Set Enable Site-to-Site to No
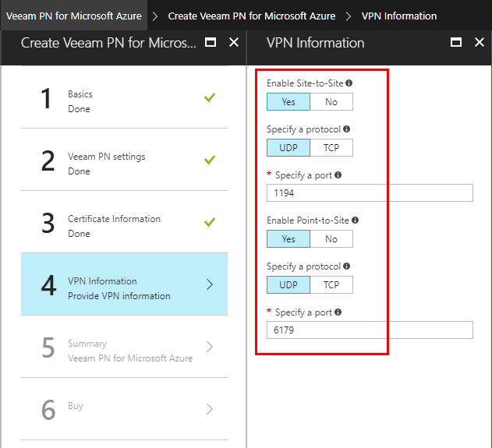The height and width of the screenshot is (448, 492). click(331, 102)
